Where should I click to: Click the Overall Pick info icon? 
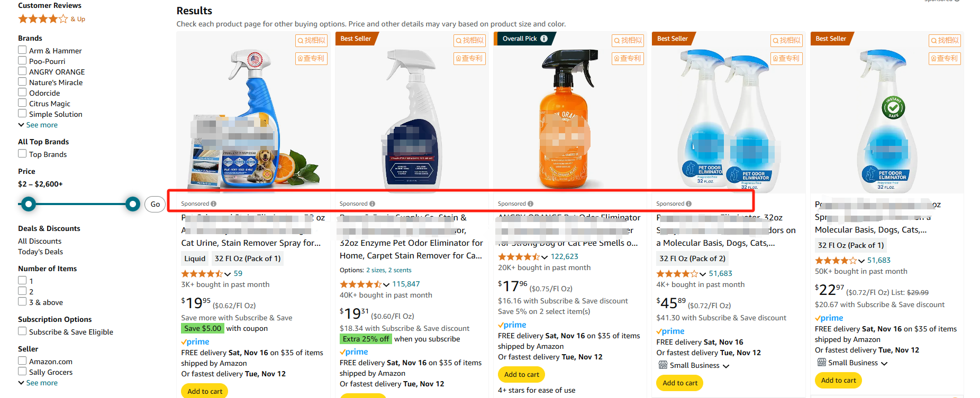pos(543,39)
